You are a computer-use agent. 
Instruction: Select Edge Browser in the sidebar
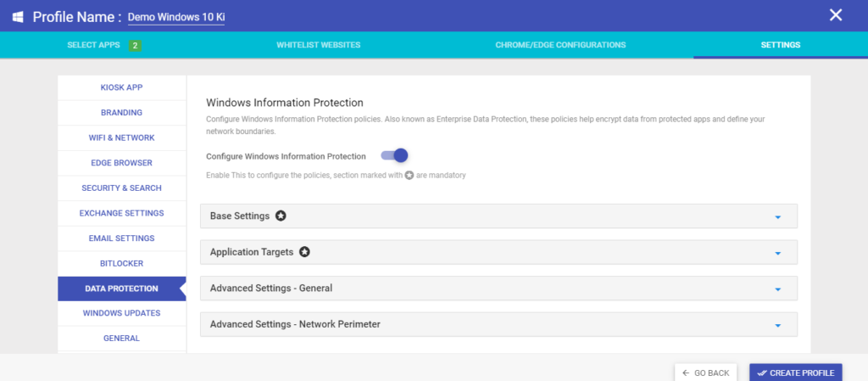[x=122, y=163]
